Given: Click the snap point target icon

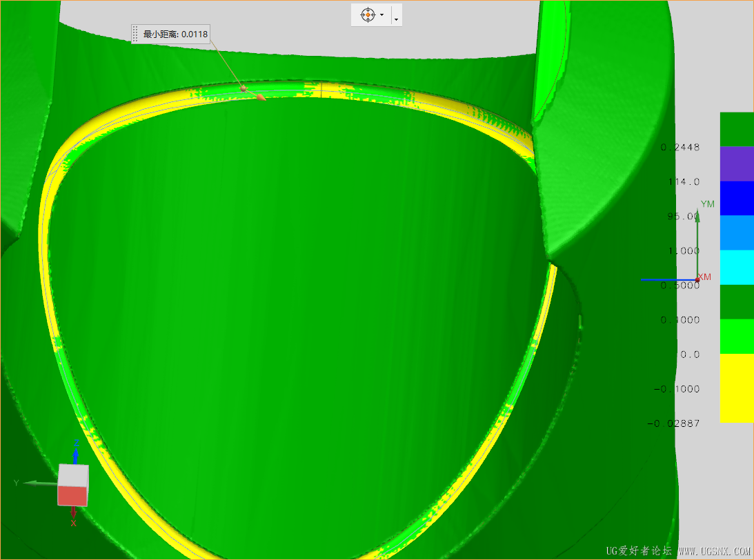Looking at the screenshot, I should [x=368, y=15].
